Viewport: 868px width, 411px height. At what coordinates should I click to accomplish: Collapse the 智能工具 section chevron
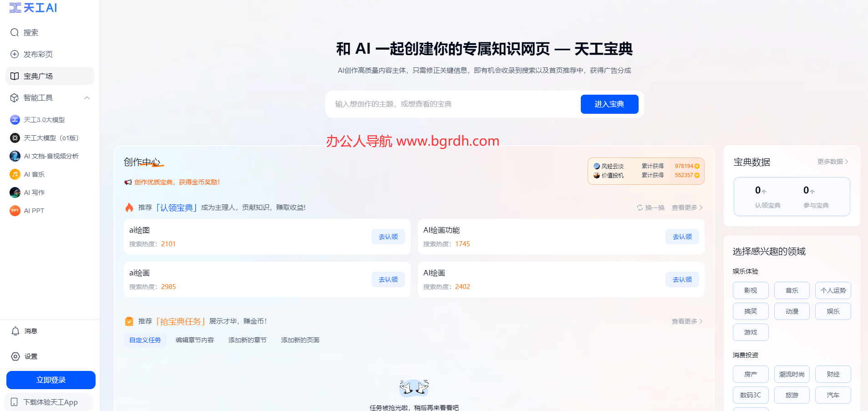tap(87, 98)
